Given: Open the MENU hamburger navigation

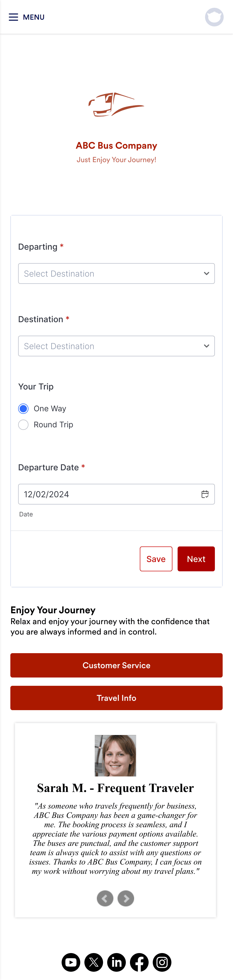Looking at the screenshot, I should [x=14, y=17].
